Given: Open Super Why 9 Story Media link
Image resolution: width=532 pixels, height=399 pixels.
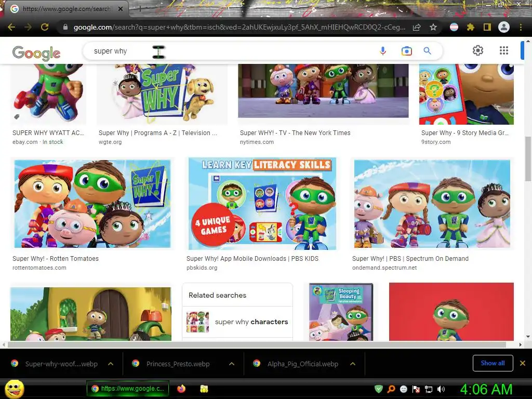Looking at the screenshot, I should tap(465, 133).
